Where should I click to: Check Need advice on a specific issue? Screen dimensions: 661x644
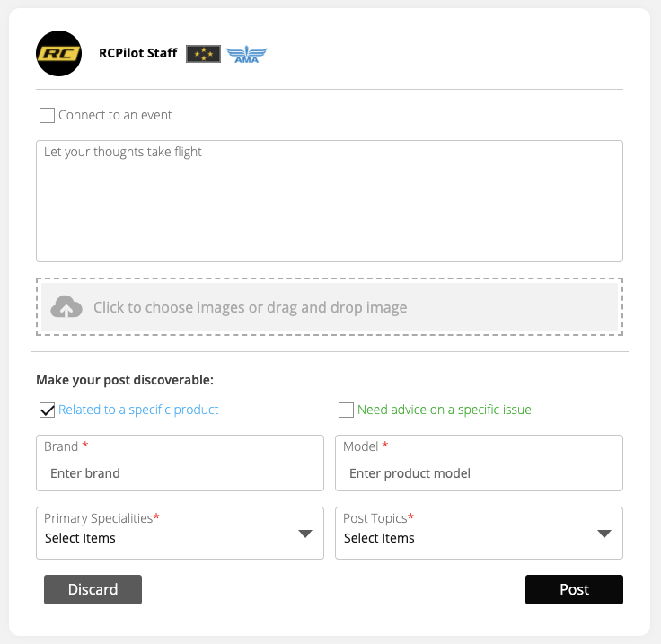tap(346, 410)
